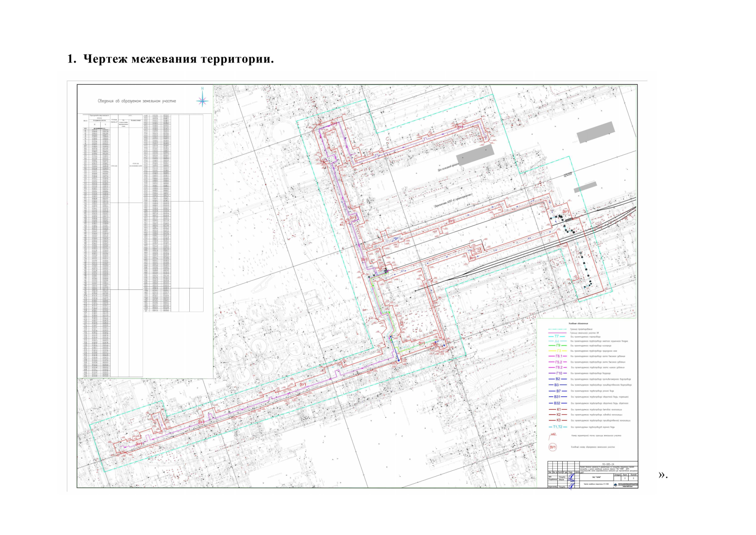Select the green Г9 oxygen line legend entry

[558, 345]
